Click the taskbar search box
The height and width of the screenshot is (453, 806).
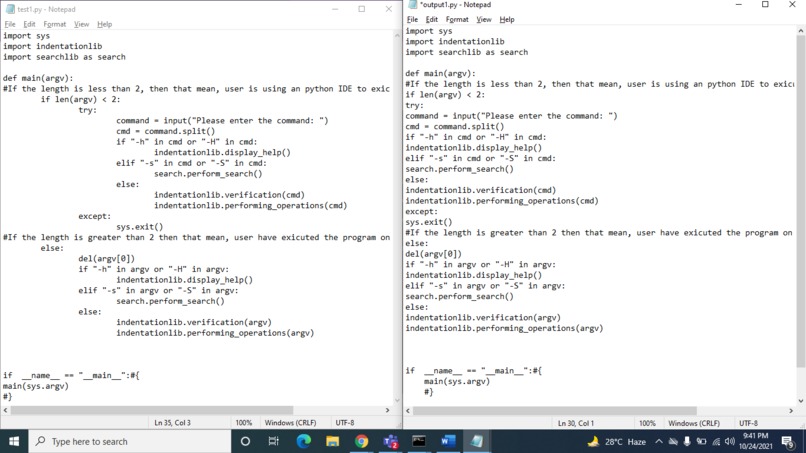(x=130, y=441)
